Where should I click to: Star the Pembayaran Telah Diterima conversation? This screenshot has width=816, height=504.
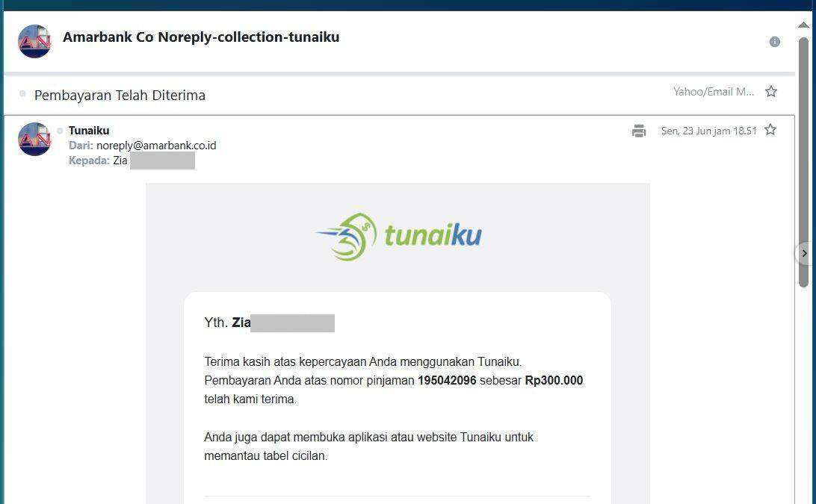click(x=770, y=92)
